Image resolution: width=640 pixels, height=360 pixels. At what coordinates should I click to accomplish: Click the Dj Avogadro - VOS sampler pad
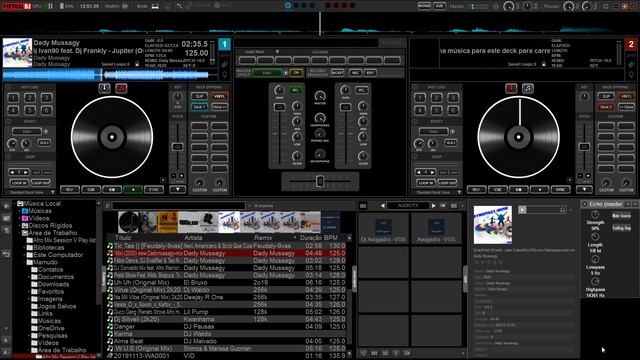383,229
